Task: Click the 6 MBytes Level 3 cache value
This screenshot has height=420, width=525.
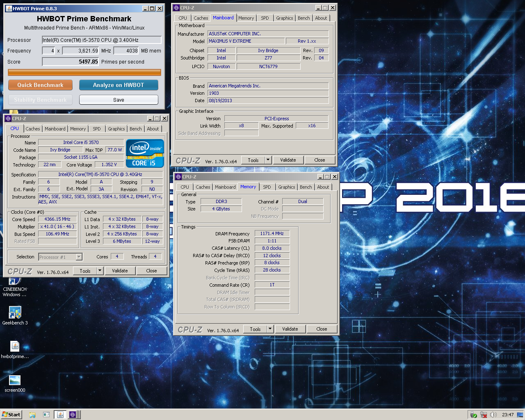Action: tap(122, 241)
